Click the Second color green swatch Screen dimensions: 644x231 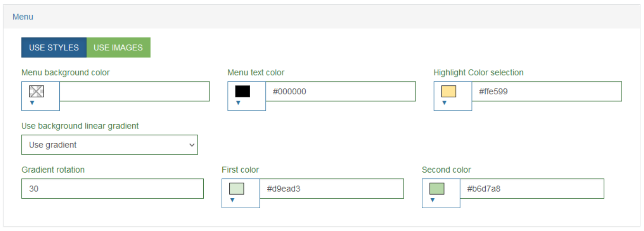[x=437, y=189]
